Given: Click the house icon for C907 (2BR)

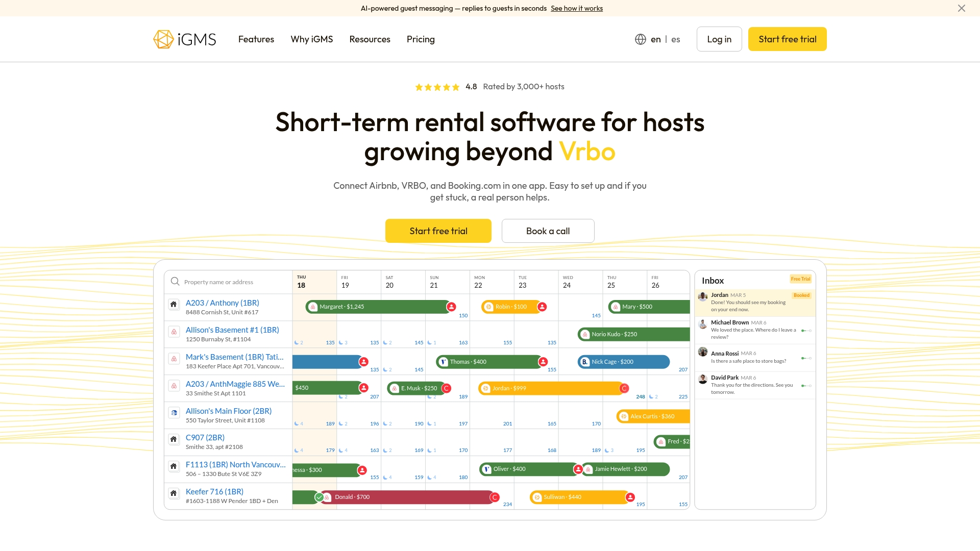Looking at the screenshot, I should click(174, 439).
